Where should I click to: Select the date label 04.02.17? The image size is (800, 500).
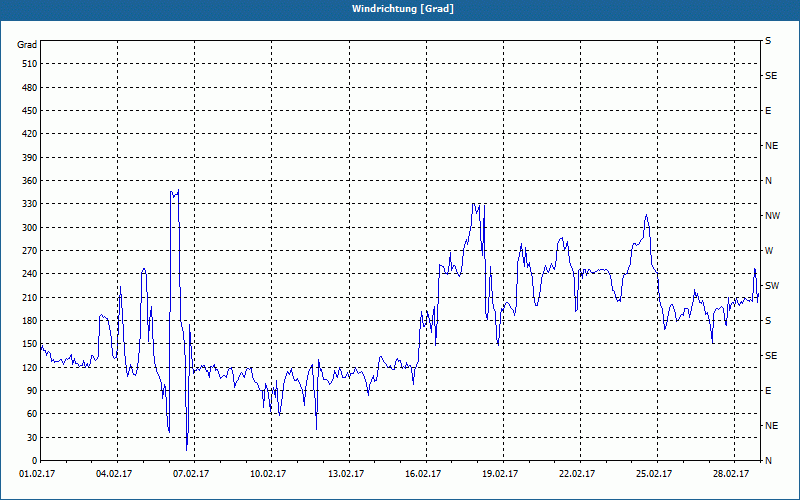114,474
